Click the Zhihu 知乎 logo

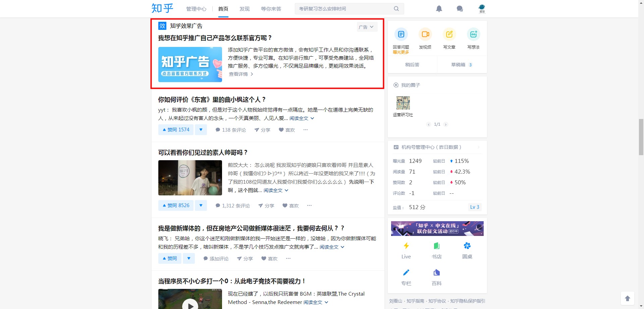pyautogui.click(x=162, y=8)
